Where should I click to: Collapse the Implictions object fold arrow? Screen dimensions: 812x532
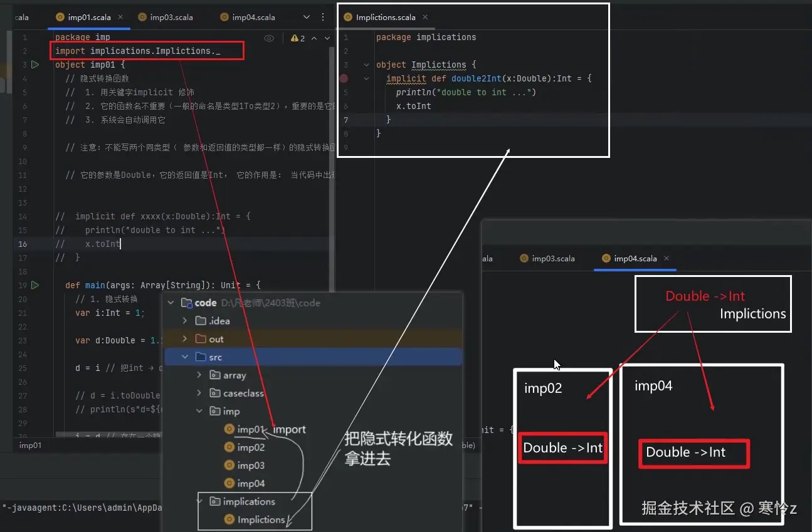click(x=367, y=65)
